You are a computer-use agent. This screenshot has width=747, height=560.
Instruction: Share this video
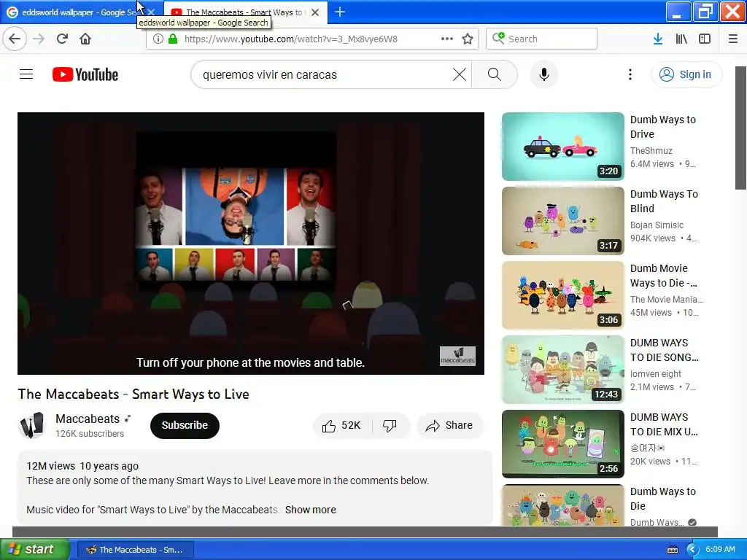pyautogui.click(x=450, y=426)
